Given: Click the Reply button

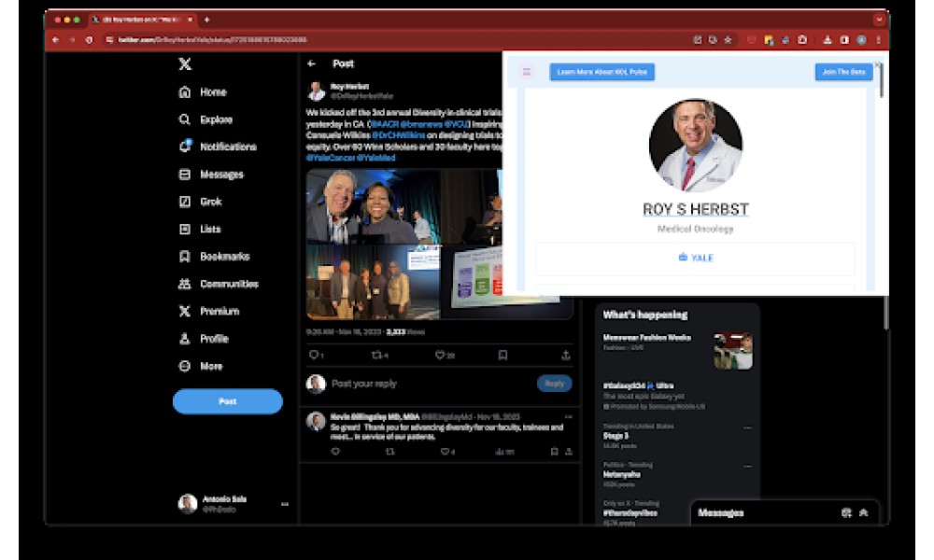Looking at the screenshot, I should click(x=554, y=384).
